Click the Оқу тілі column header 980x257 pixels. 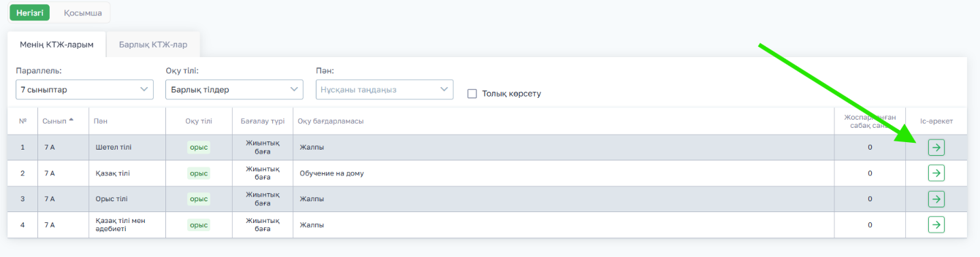pyautogui.click(x=199, y=121)
